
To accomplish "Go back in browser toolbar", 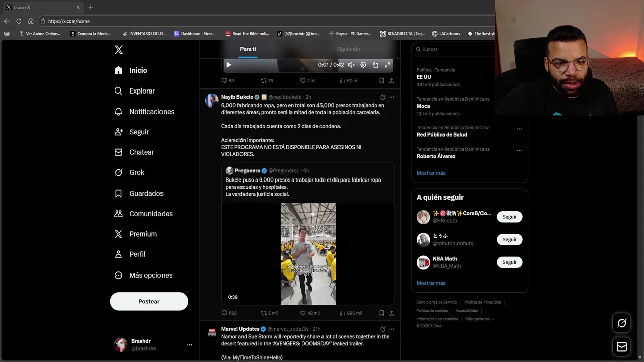I will pyautogui.click(x=7, y=21).
